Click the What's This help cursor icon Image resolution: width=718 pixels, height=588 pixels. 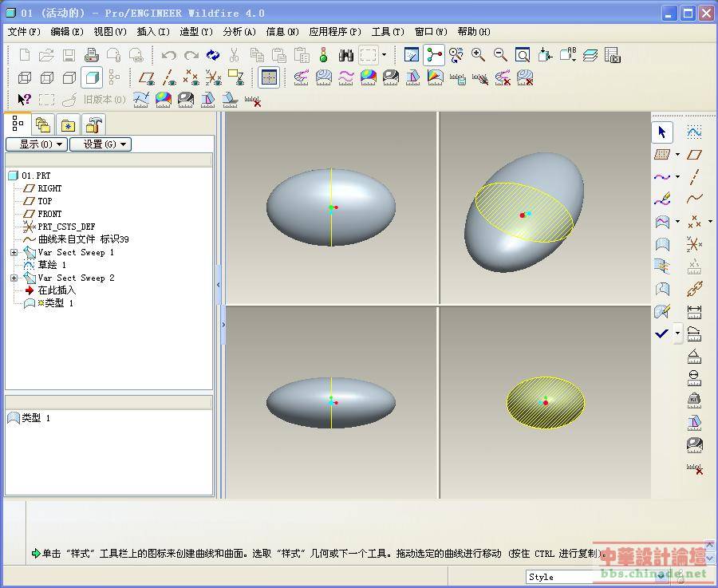[x=24, y=100]
